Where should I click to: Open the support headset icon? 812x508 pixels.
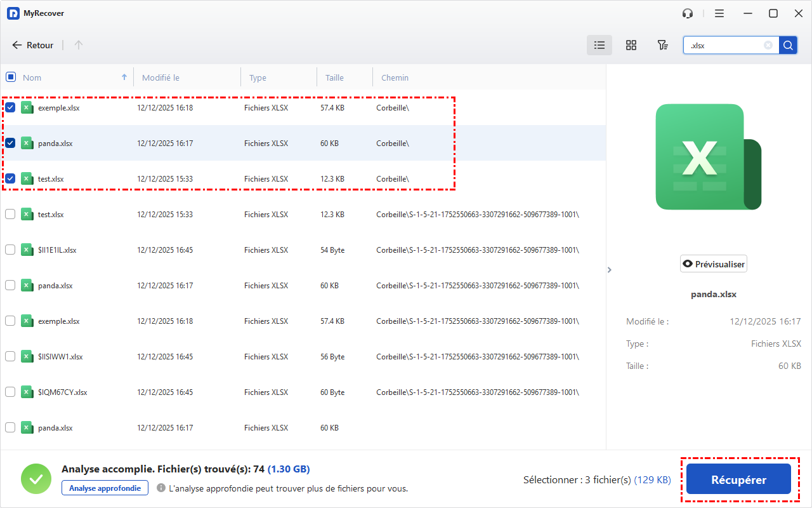pos(688,13)
